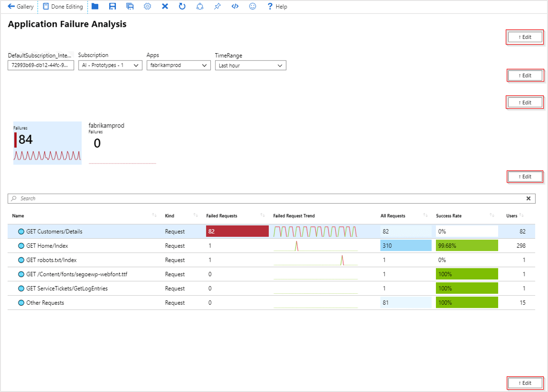Pin the workbook to dashboard

point(217,6)
